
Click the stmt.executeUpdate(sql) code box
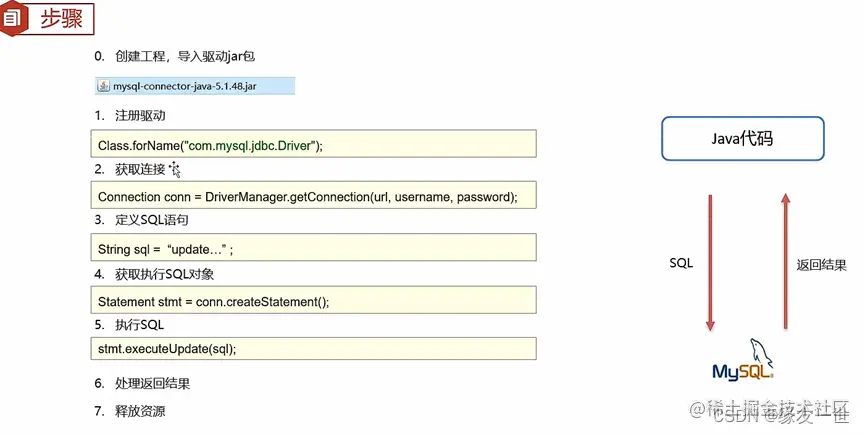(x=313, y=349)
